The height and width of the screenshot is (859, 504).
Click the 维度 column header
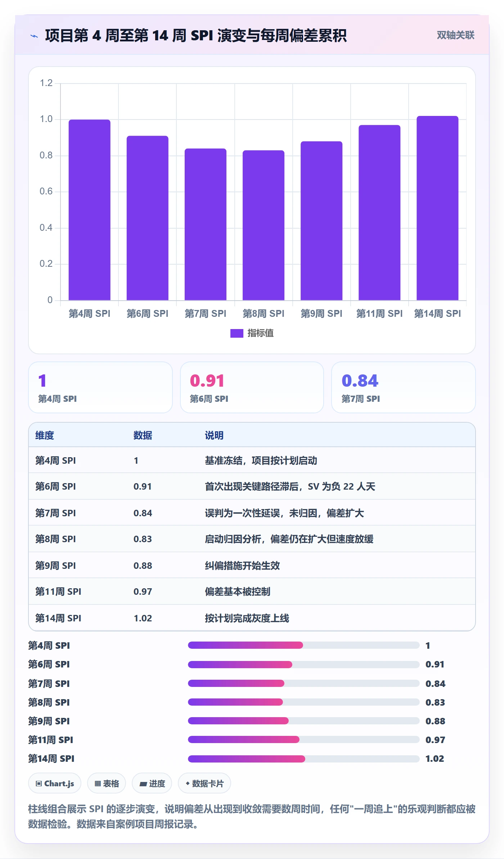coord(45,435)
